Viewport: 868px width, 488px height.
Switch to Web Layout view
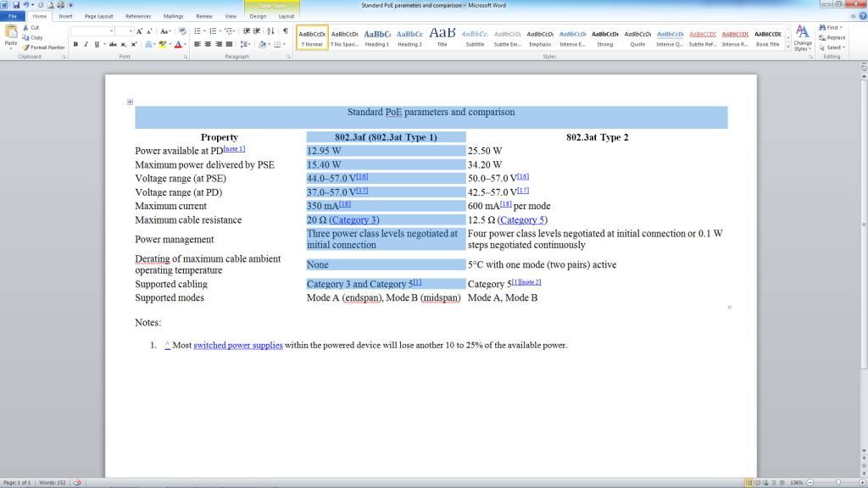point(765,482)
